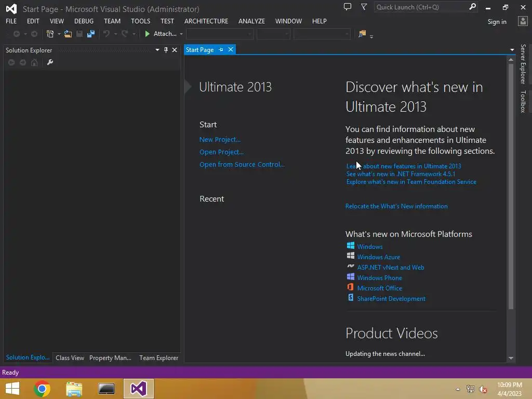Open Solution Explorer Properties wrench icon
The height and width of the screenshot is (399, 532).
(x=50, y=62)
